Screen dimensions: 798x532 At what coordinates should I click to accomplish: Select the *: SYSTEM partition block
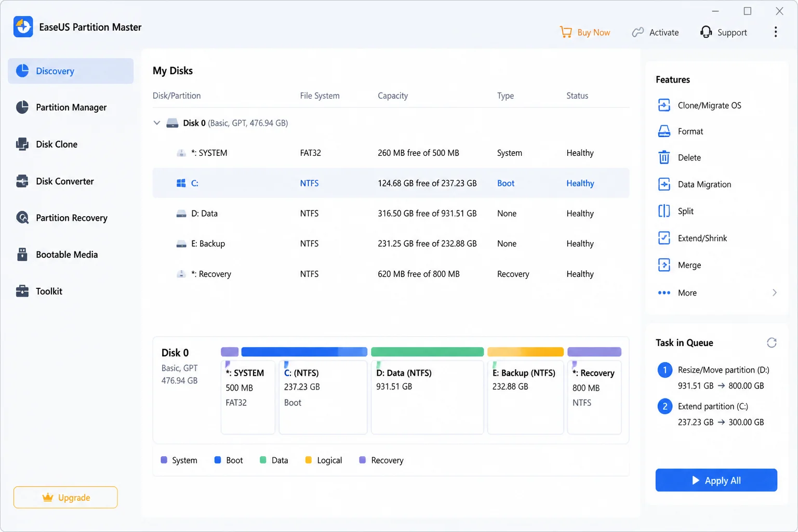[x=248, y=397]
